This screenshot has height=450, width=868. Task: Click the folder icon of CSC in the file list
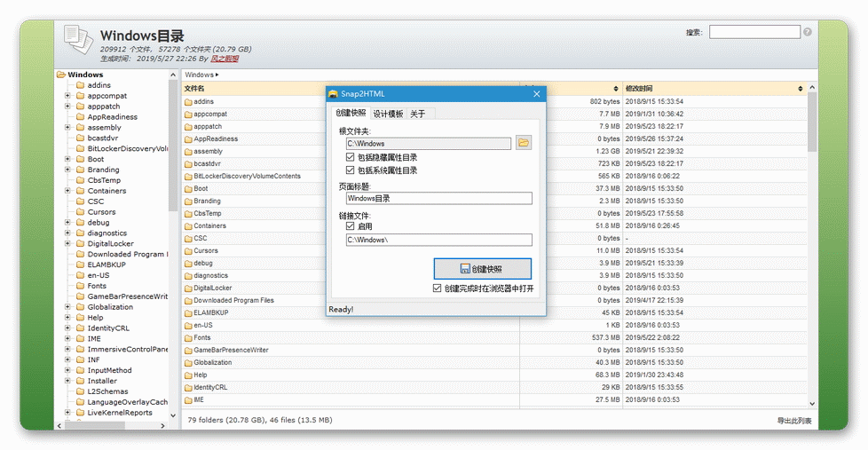[188, 239]
